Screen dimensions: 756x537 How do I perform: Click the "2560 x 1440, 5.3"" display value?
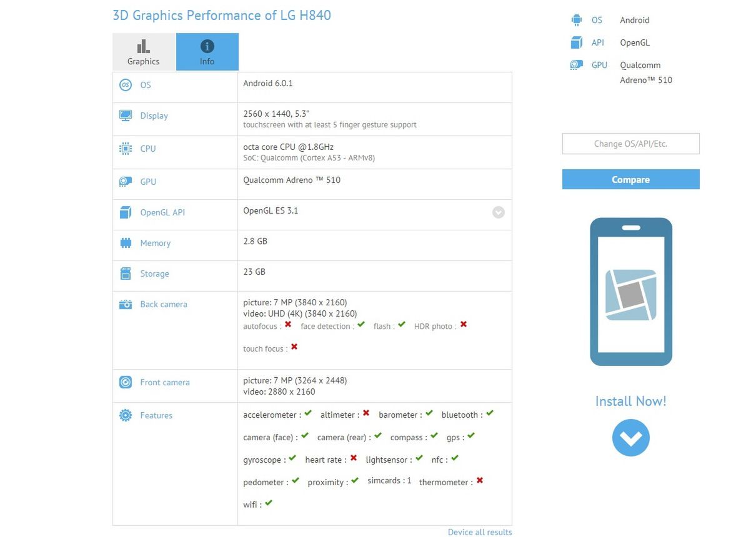(x=276, y=114)
